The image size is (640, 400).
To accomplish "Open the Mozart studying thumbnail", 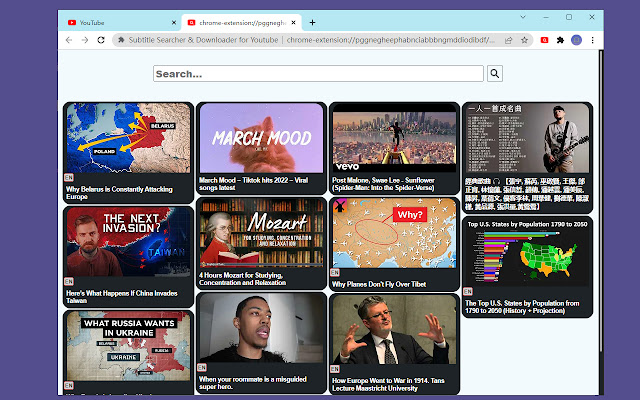I will click(261, 233).
